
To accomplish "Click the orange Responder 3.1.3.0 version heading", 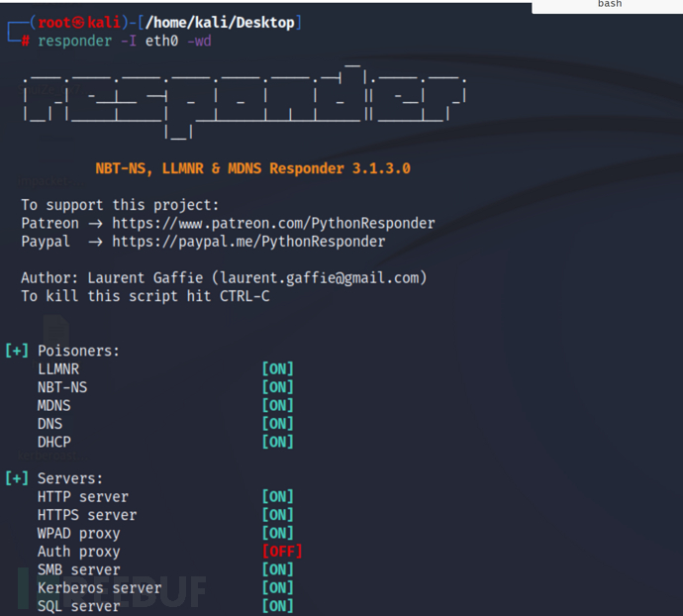I will click(252, 168).
